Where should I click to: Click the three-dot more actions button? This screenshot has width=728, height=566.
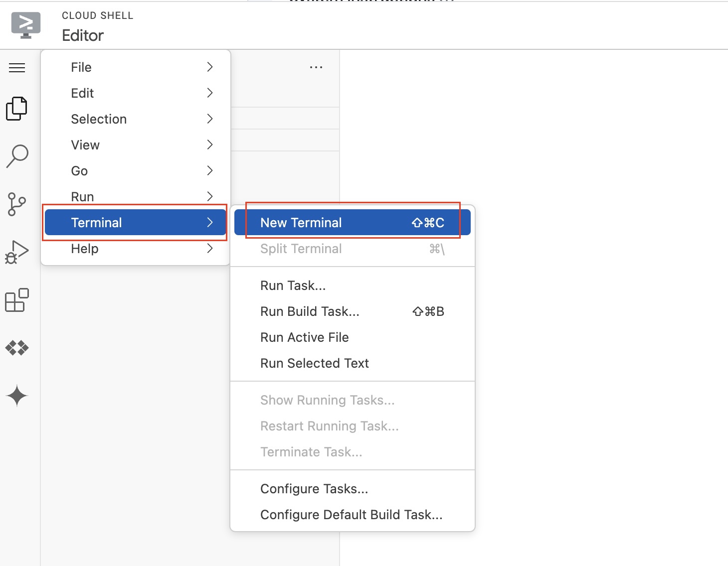[x=316, y=67]
